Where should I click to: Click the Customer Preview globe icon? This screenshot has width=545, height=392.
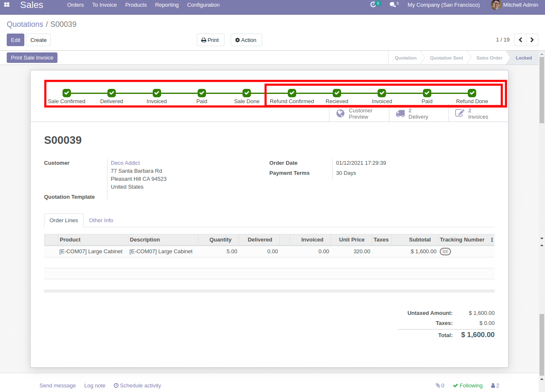click(341, 113)
